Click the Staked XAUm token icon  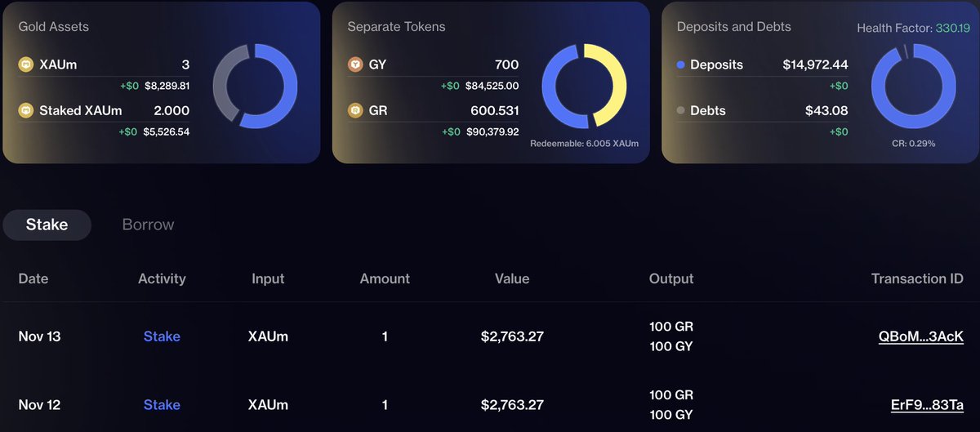[x=25, y=110]
